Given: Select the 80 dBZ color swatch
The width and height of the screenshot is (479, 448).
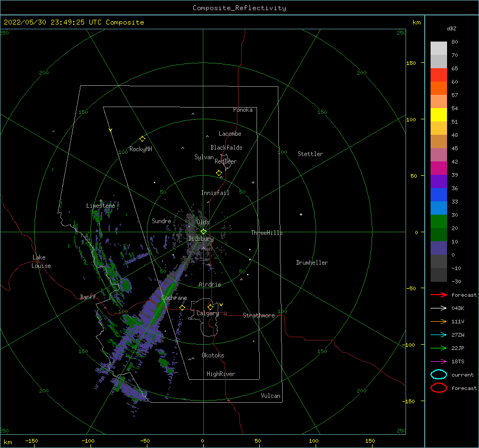Looking at the screenshot, I should [439, 48].
